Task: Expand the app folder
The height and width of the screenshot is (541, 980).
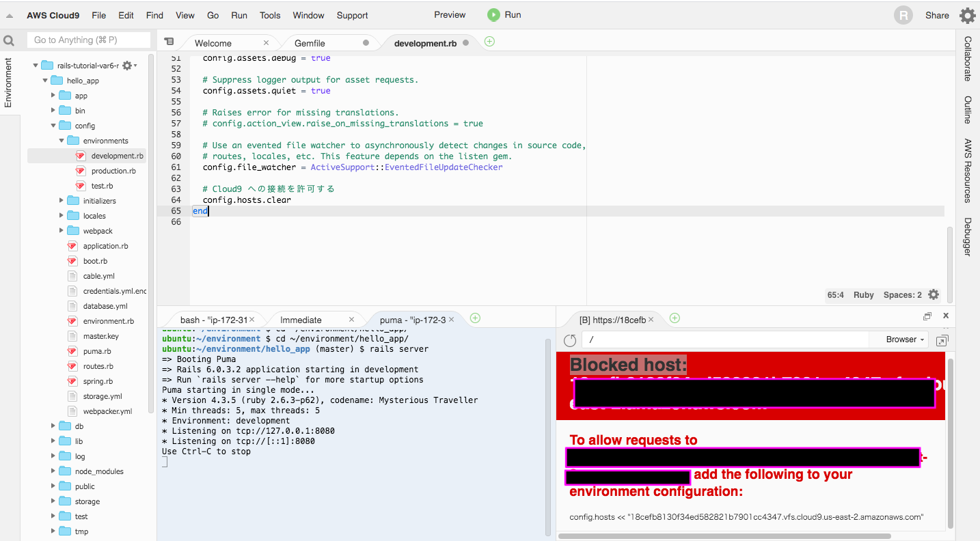Action: pyautogui.click(x=53, y=96)
